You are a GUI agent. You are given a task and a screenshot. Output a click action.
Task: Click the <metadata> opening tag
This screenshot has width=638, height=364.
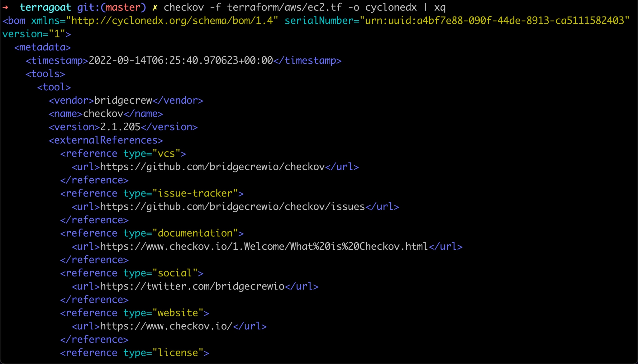click(x=42, y=47)
